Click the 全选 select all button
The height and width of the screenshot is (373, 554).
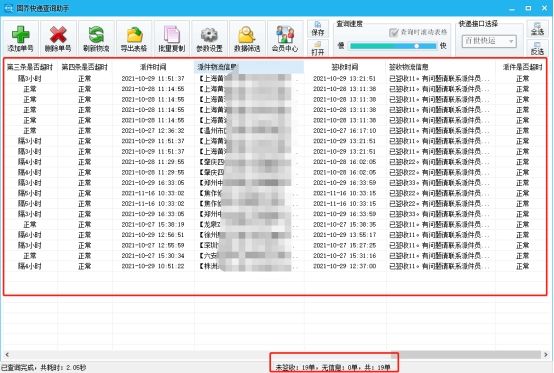(537, 29)
